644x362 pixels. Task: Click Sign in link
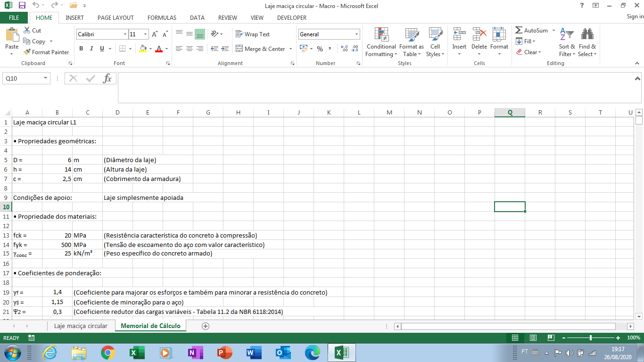point(635,17)
